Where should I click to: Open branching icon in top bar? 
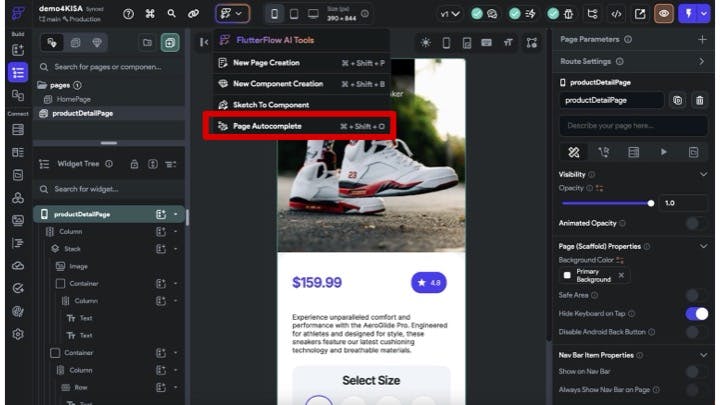(592, 14)
